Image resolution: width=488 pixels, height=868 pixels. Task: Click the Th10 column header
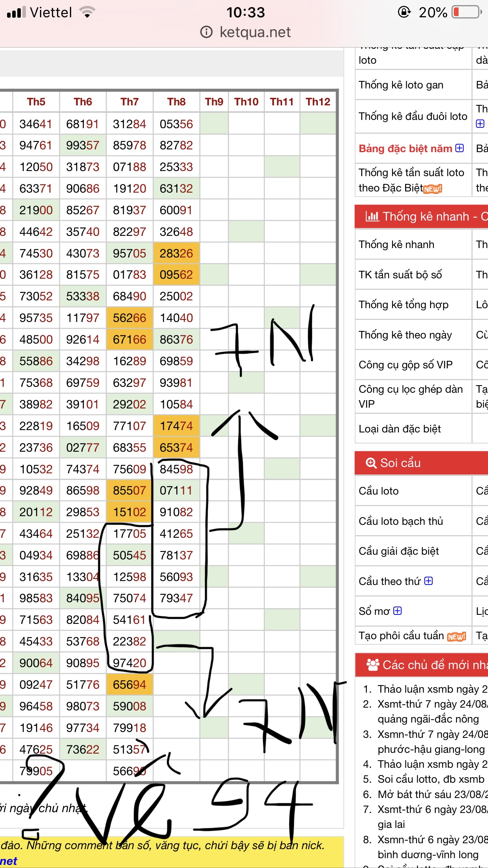click(x=246, y=102)
